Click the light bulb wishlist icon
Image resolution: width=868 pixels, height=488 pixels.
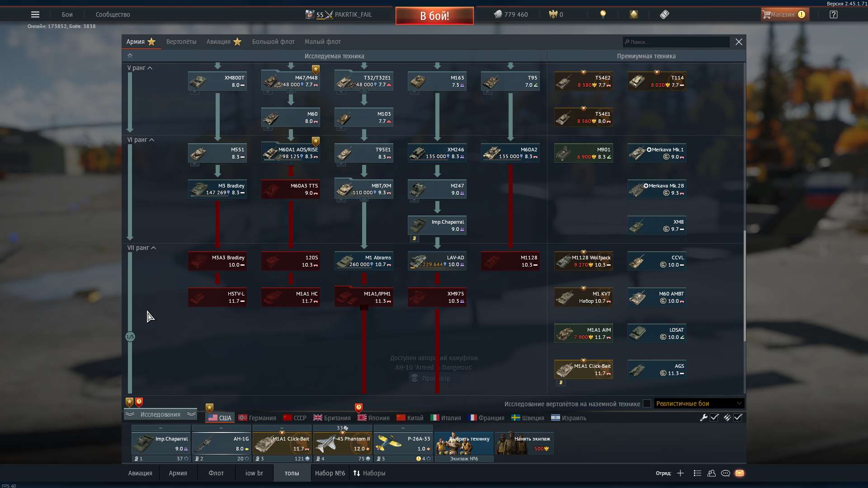[x=603, y=14]
